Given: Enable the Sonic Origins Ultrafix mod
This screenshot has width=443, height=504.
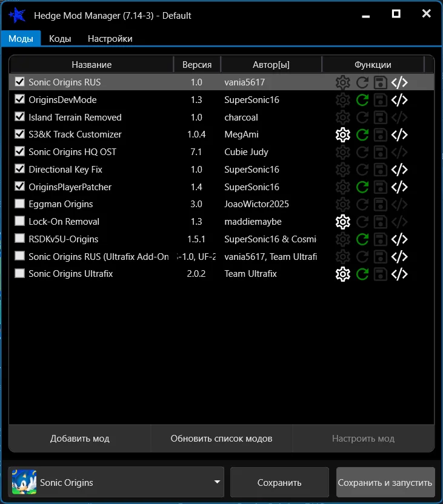Looking at the screenshot, I should (19, 273).
